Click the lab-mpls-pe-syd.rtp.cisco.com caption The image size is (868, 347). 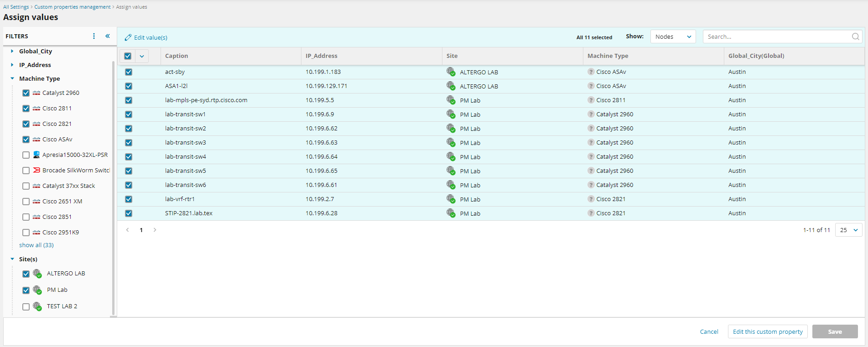click(206, 100)
